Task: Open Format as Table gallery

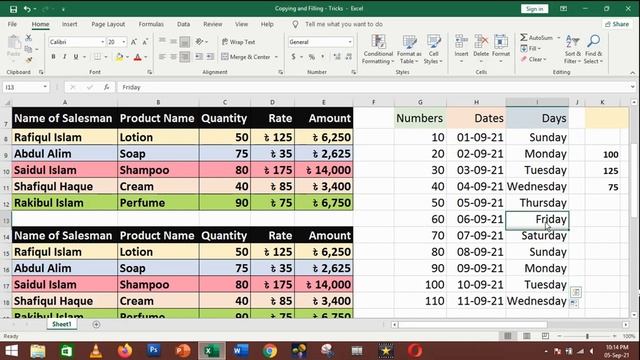Action: [x=409, y=49]
